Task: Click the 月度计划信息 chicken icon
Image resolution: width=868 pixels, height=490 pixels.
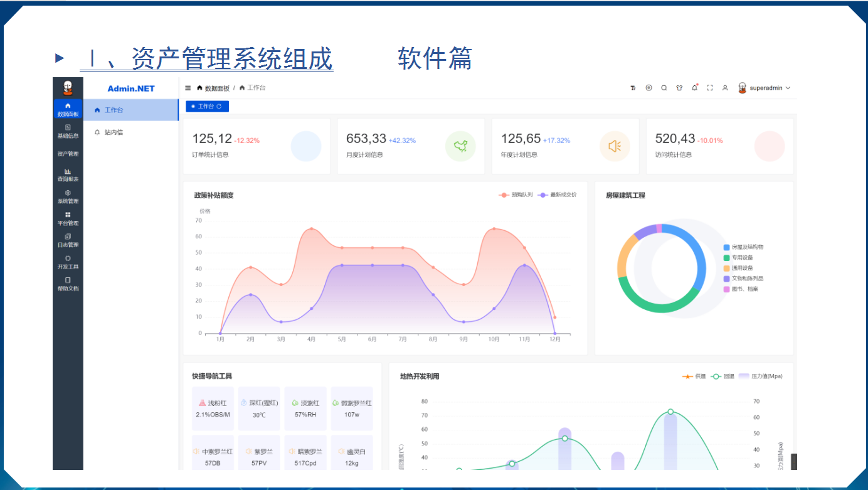Action: 460,146
